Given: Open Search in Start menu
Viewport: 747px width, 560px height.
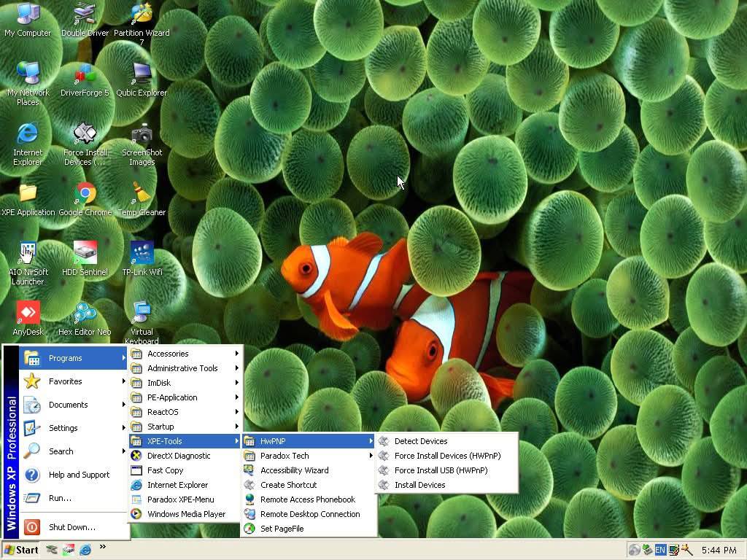Looking at the screenshot, I should (x=74, y=451).
